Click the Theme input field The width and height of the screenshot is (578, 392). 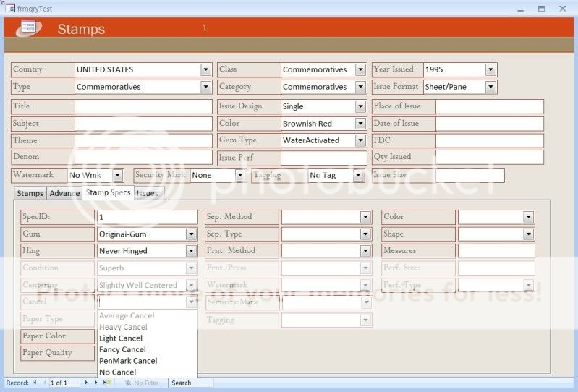(x=143, y=141)
